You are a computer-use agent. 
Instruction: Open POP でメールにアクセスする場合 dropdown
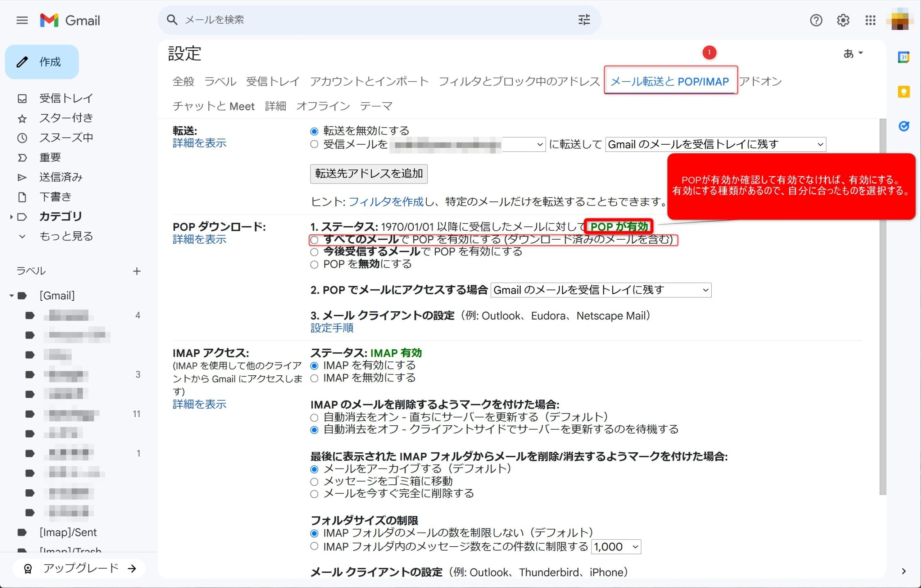[x=600, y=290]
